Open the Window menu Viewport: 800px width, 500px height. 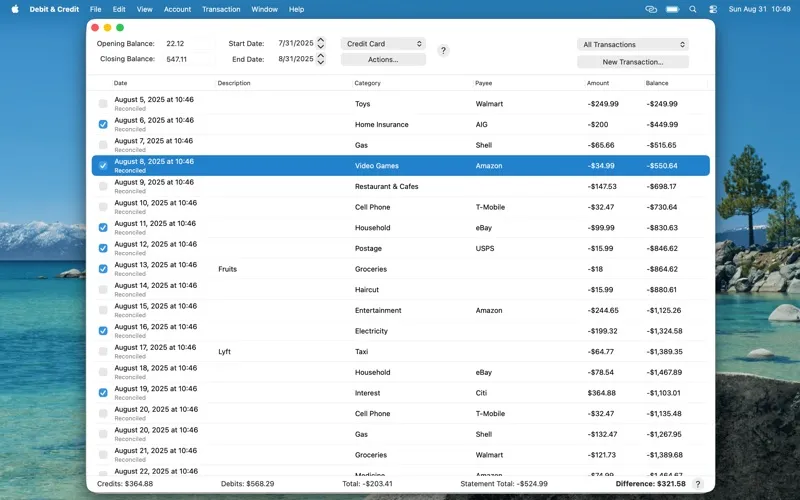(x=264, y=9)
